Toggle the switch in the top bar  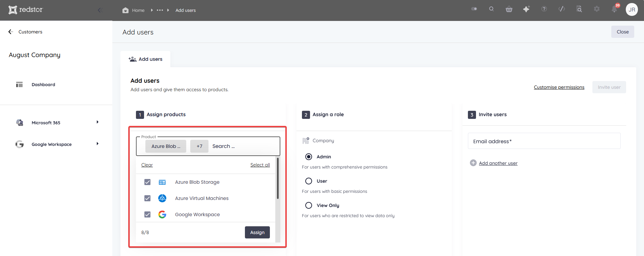[474, 9]
